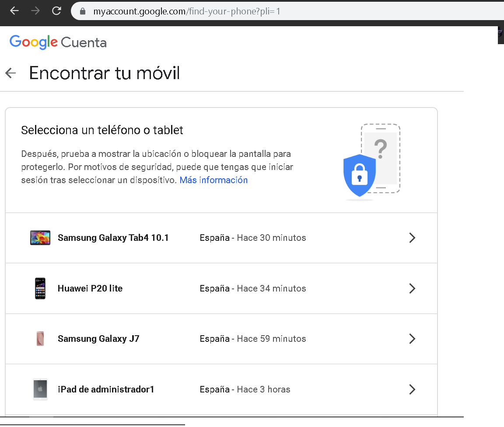Screen dimensions: 504x427
Task: Click back arrow beside Encontrar tu móvil
Action: tap(10, 73)
